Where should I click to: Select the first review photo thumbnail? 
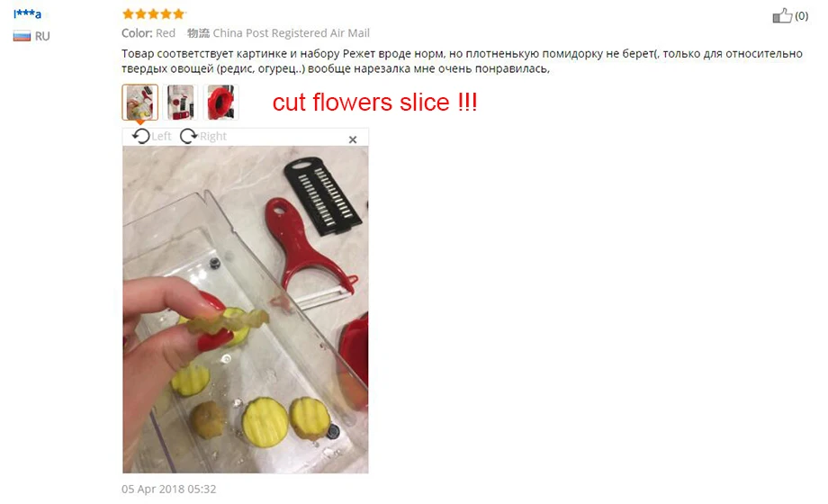(x=139, y=102)
